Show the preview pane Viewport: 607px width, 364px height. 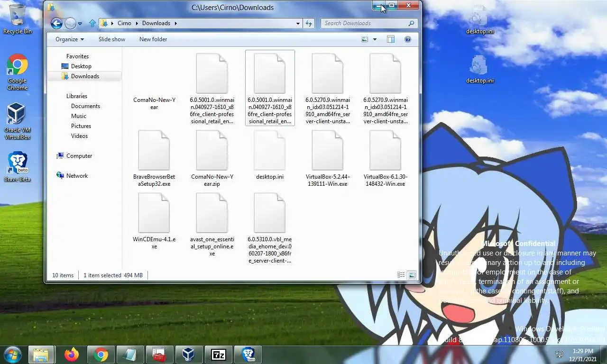coord(391,39)
